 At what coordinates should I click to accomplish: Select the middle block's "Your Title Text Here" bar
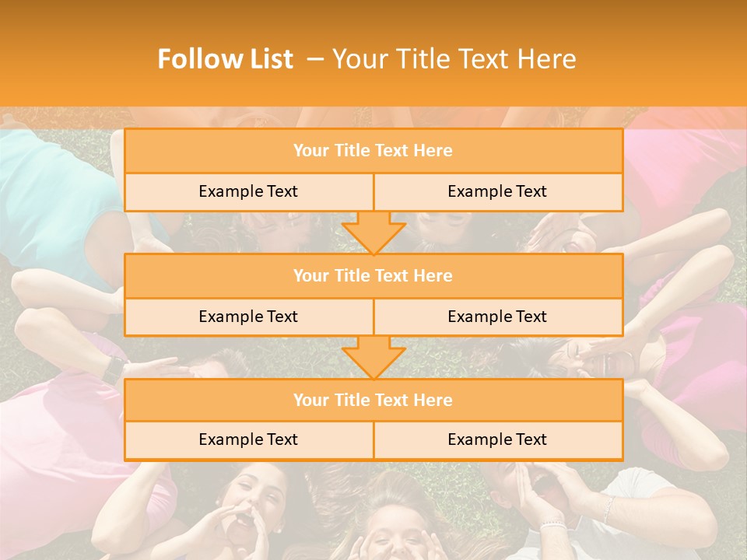(x=373, y=276)
